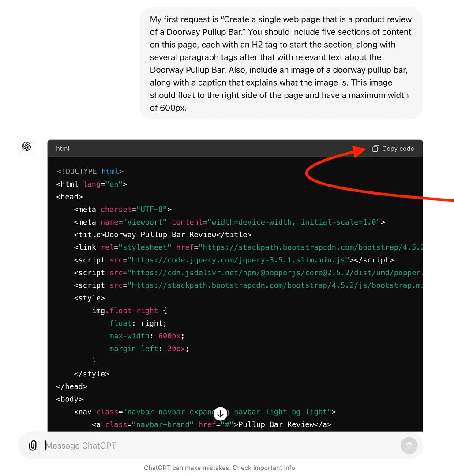Screen dimensions: 454x476
Task: Click the send message arrow button
Action: 409,445
